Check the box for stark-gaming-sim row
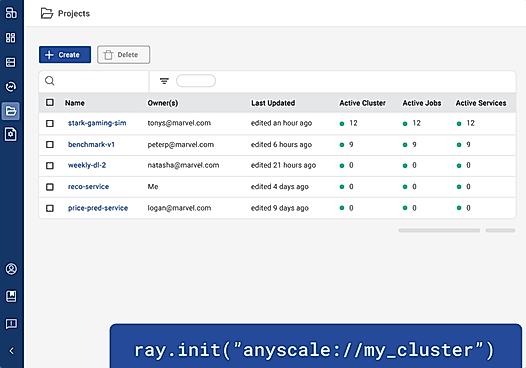The width and height of the screenshot is (526, 368). pos(50,123)
